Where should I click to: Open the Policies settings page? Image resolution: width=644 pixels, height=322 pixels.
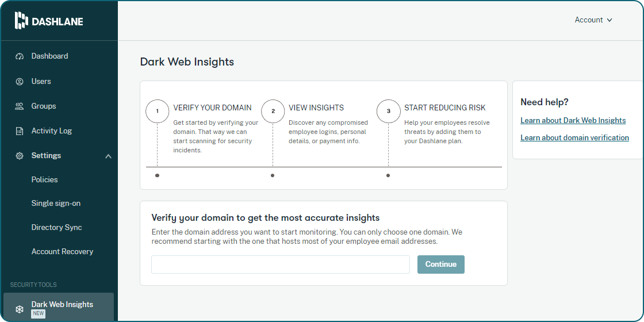[x=45, y=180]
